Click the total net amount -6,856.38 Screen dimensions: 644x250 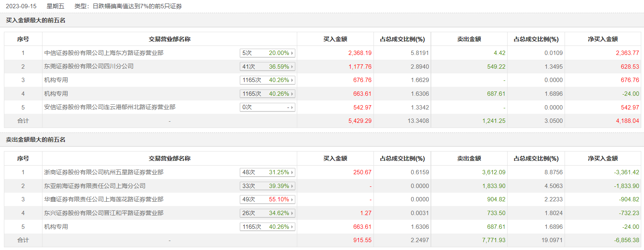click(x=626, y=240)
